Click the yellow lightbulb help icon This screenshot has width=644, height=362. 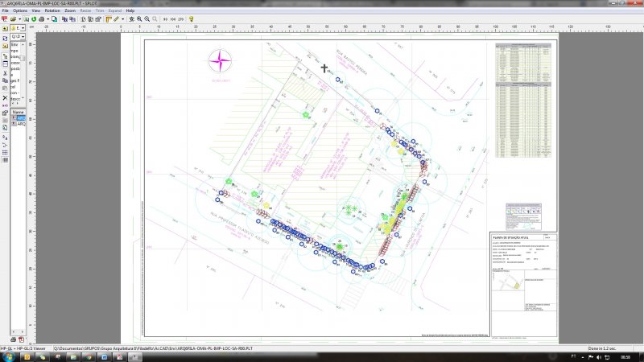pyautogui.click(x=192, y=18)
